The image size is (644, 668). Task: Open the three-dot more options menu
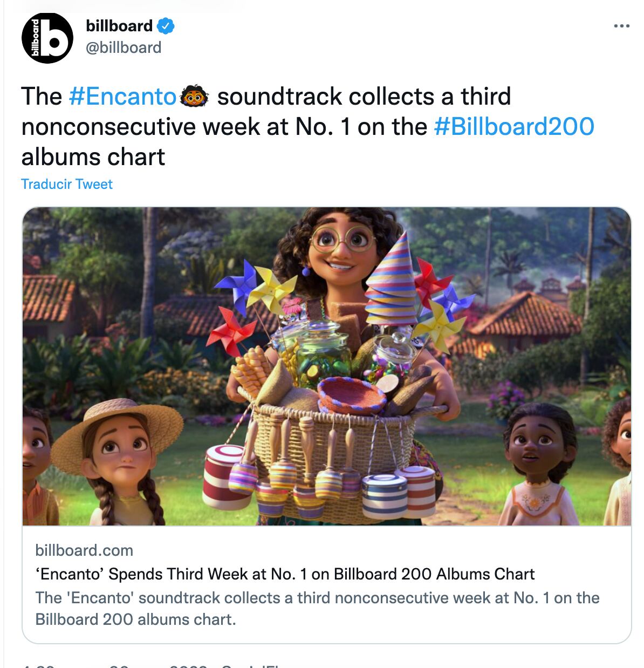tap(621, 26)
